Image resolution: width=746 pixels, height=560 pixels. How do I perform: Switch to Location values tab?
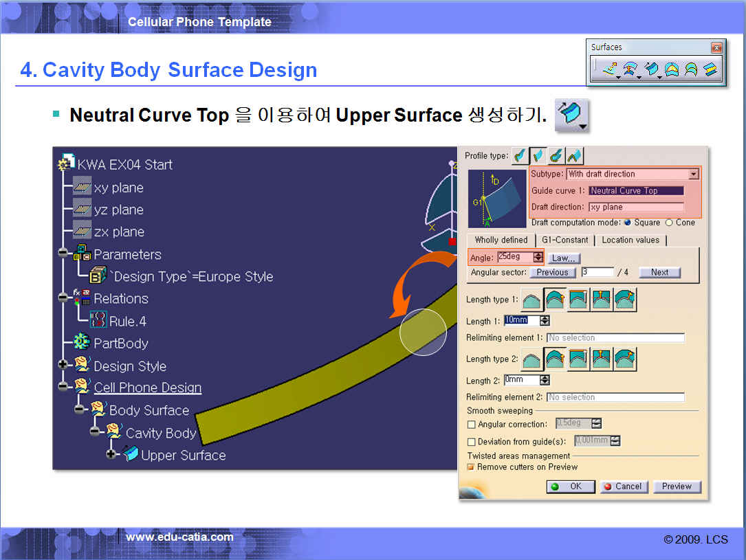coord(630,240)
